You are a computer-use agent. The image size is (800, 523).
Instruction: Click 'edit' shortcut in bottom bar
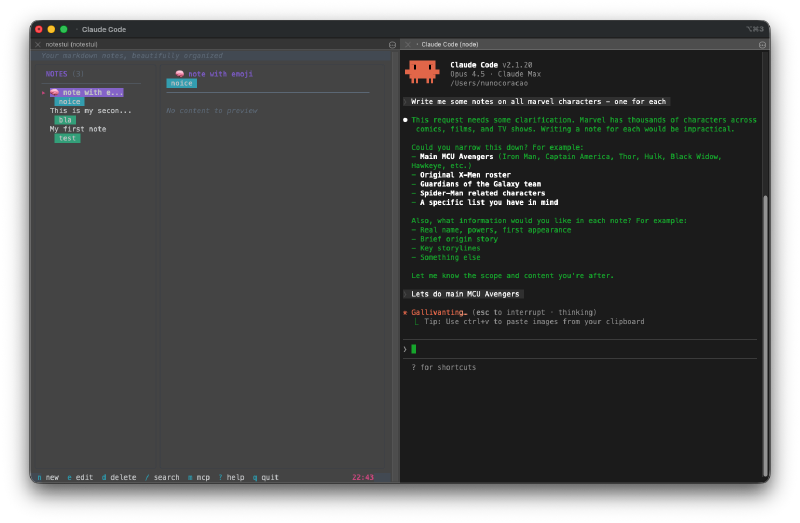80,478
